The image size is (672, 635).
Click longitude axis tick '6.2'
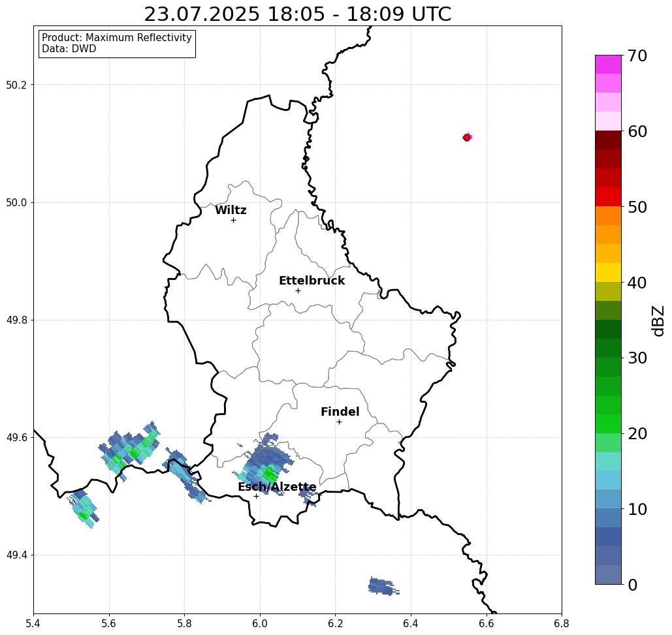coord(336,623)
